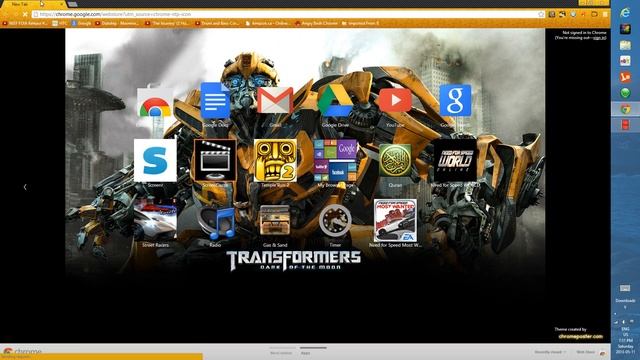640x360 pixels.
Task: Launch the YouTube app
Action: coord(395,100)
